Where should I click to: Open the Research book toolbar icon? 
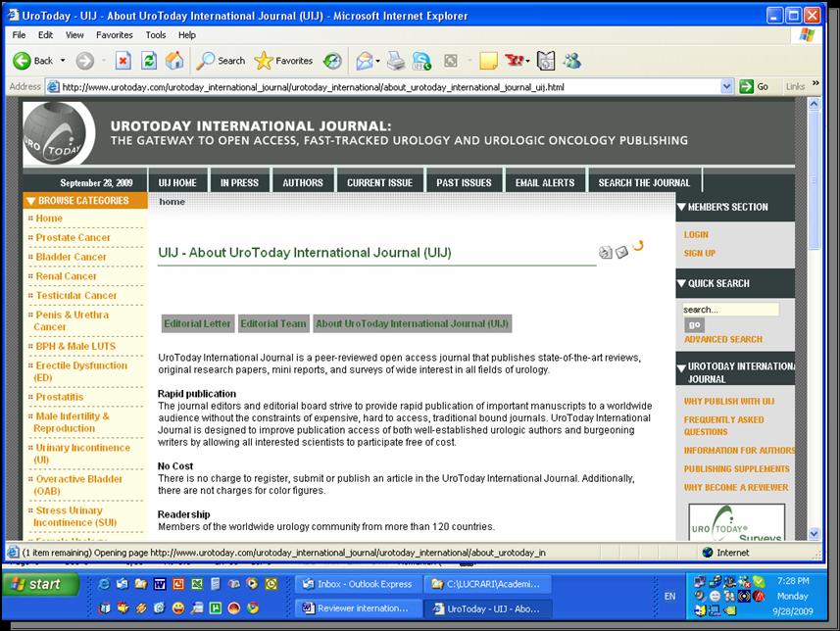[x=546, y=61]
